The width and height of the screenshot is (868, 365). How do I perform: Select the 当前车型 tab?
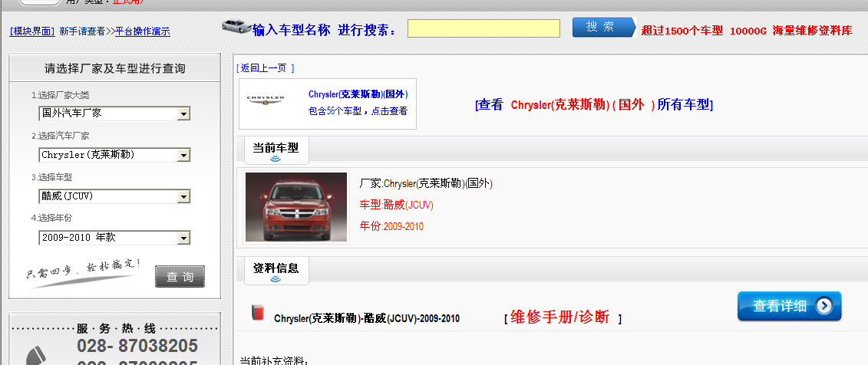click(x=276, y=148)
